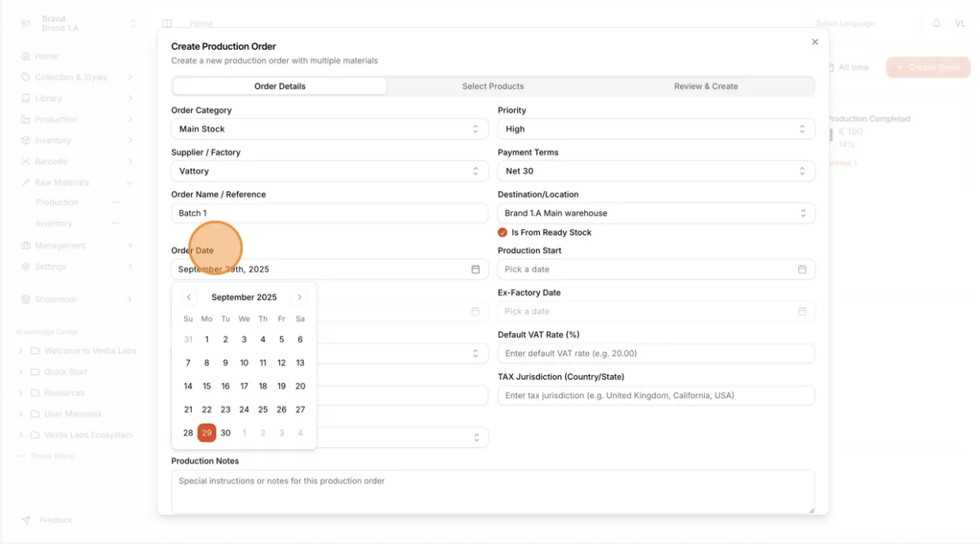Open the Payment Terms dropdown
980x544 pixels.
pos(657,171)
